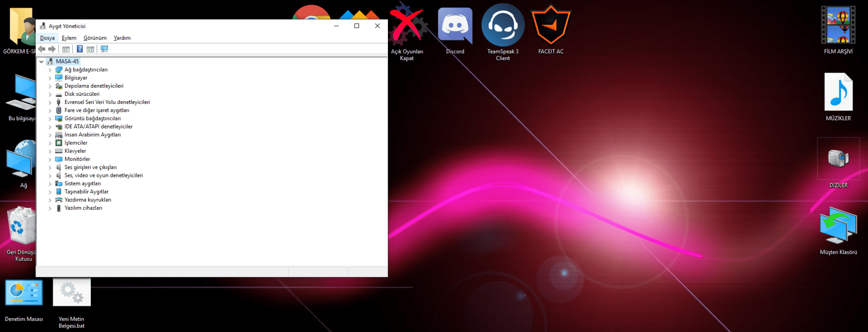Select the MASA-45 computer node
Viewport: 868px width, 332px height.
(x=67, y=61)
